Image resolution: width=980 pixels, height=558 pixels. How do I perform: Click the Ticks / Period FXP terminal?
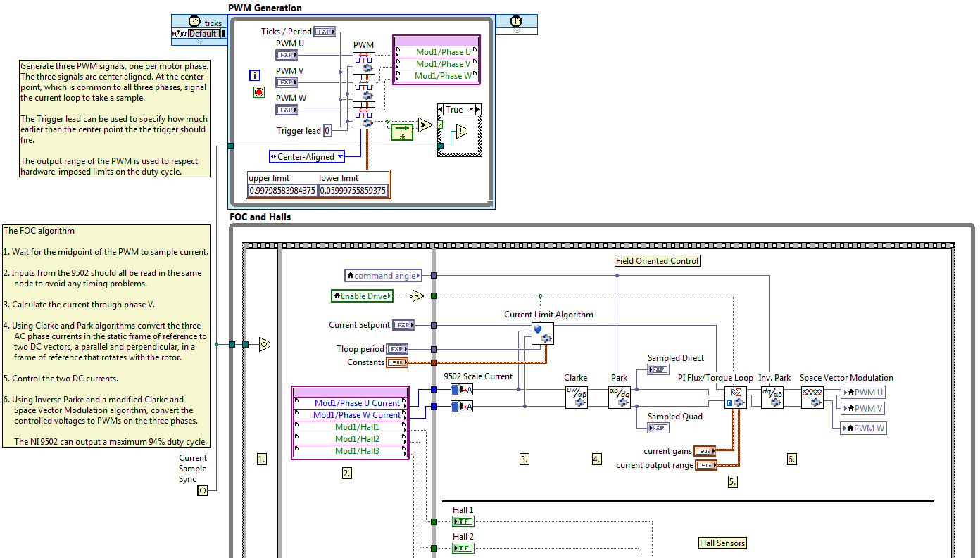coord(325,31)
